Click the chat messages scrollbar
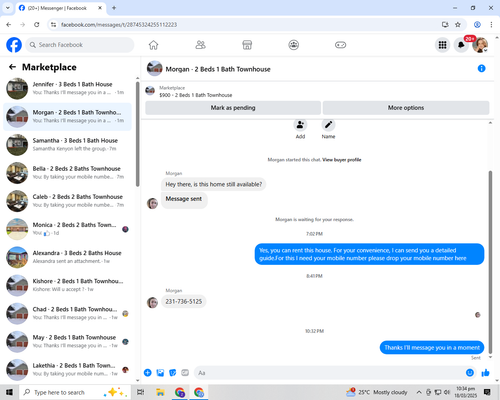Image resolution: width=500 pixels, height=400 pixels. [x=490, y=262]
